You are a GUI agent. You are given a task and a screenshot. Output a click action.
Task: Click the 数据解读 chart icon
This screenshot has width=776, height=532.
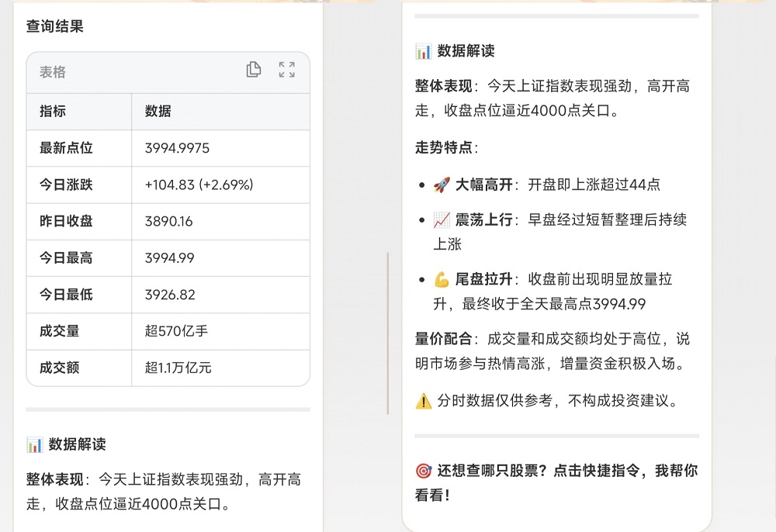pos(422,51)
